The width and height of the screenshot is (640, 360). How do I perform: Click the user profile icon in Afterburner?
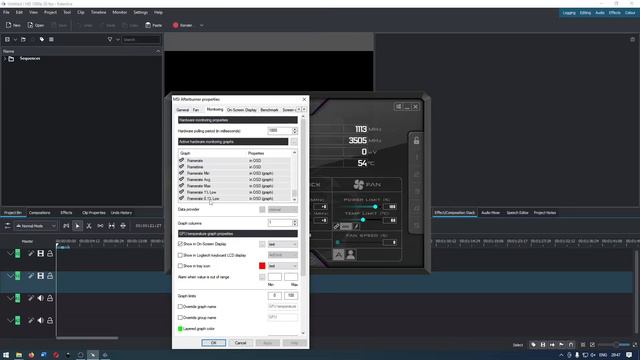coord(350,255)
